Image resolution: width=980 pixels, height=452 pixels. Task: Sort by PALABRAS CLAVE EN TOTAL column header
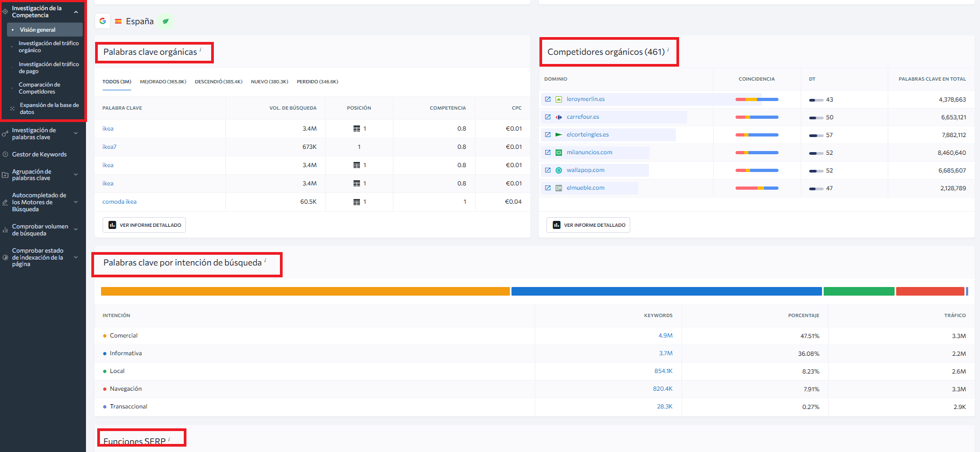932,79
